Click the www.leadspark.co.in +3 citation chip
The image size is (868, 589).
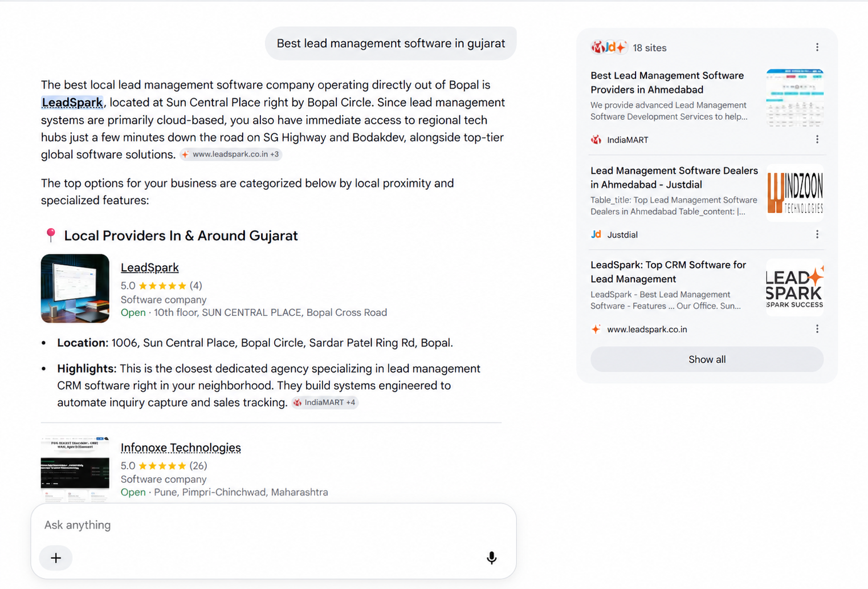click(231, 154)
